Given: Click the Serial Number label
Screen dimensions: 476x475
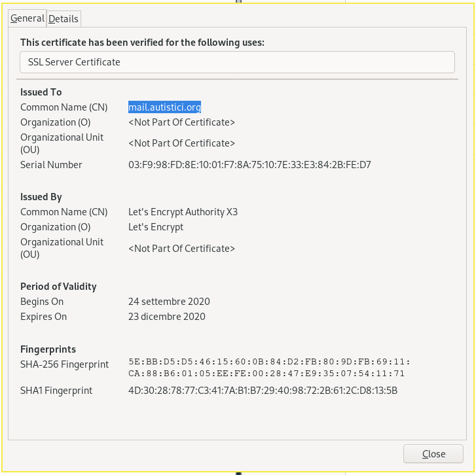Looking at the screenshot, I should 51,165.
